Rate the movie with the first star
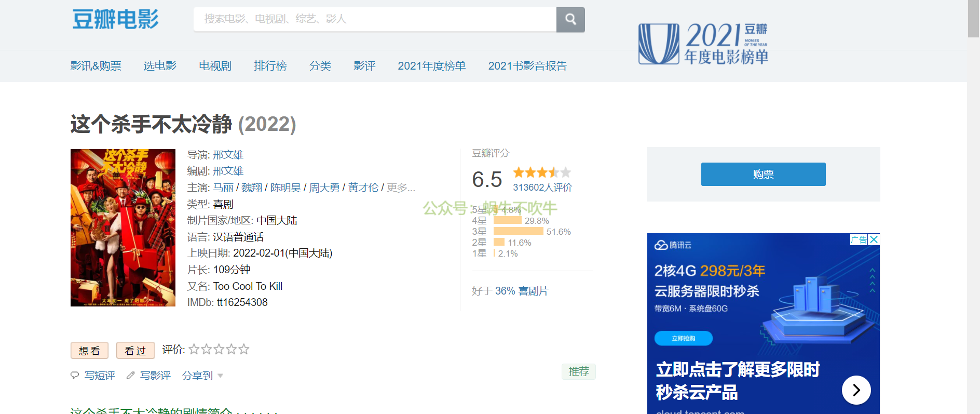980x414 pixels. click(x=194, y=350)
